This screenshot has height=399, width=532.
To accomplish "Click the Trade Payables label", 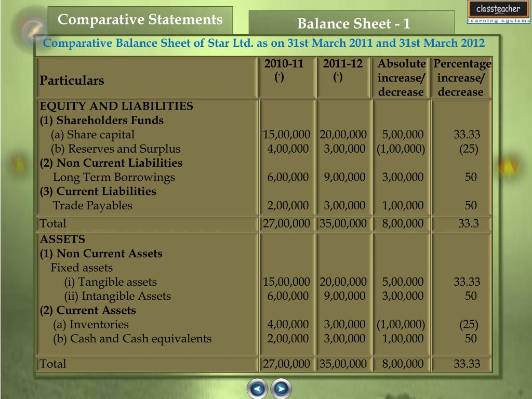I will point(92,206).
